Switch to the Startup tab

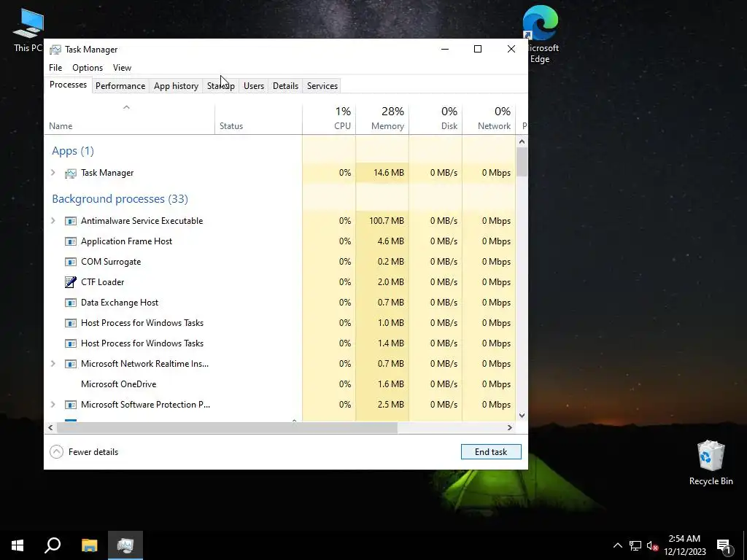(x=220, y=86)
